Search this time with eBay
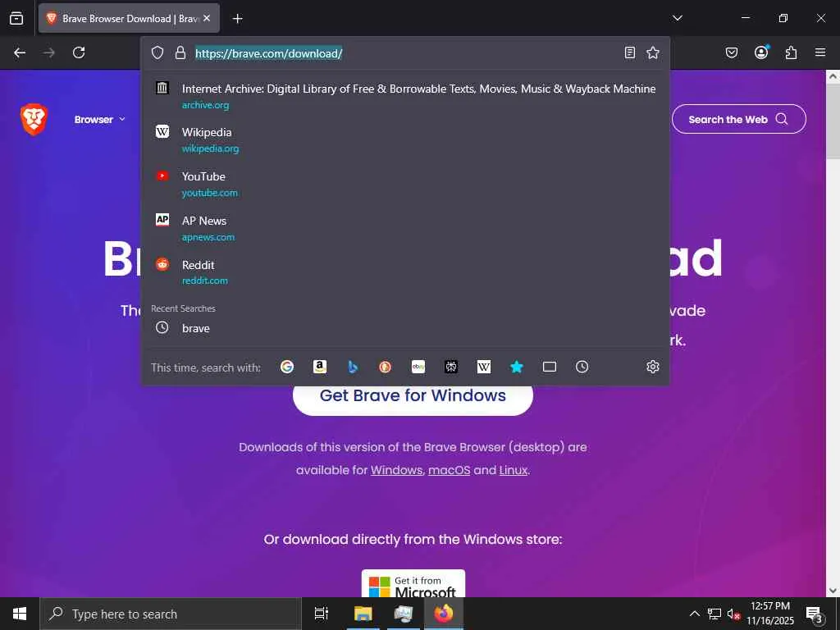Viewport: 840px width, 630px height. click(418, 367)
